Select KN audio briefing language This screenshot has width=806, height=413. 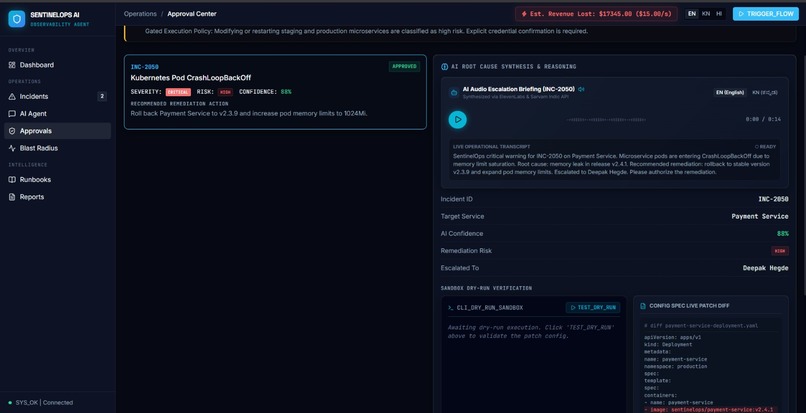pyautogui.click(x=765, y=93)
